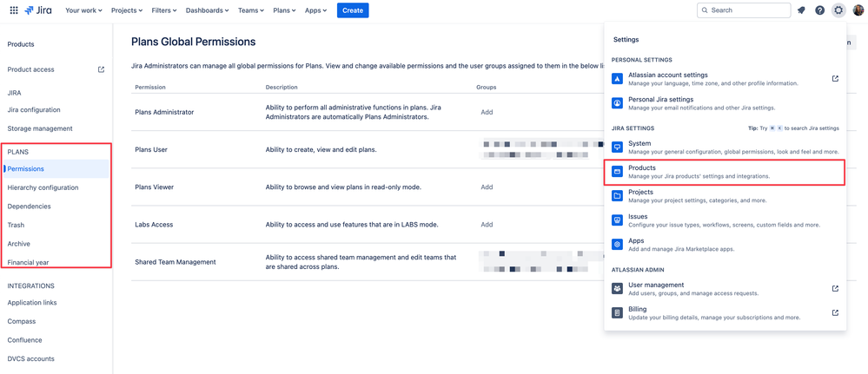Click the Groups column header
This screenshot has height=374, width=868.
pyautogui.click(x=486, y=88)
